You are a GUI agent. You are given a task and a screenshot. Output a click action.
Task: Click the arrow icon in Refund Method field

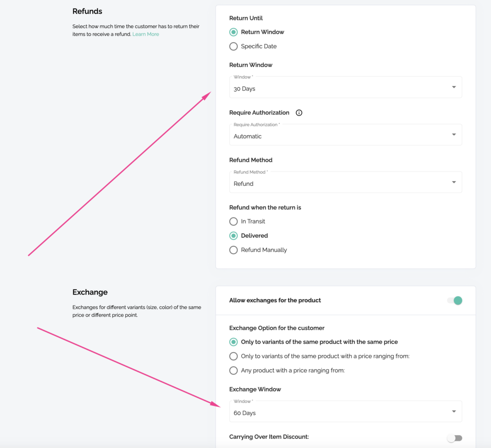tap(454, 182)
